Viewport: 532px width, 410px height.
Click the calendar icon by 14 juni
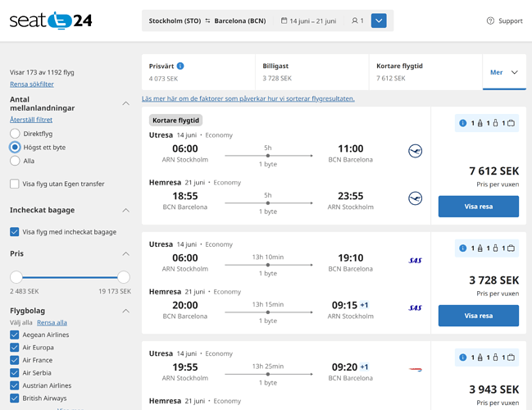coord(284,20)
